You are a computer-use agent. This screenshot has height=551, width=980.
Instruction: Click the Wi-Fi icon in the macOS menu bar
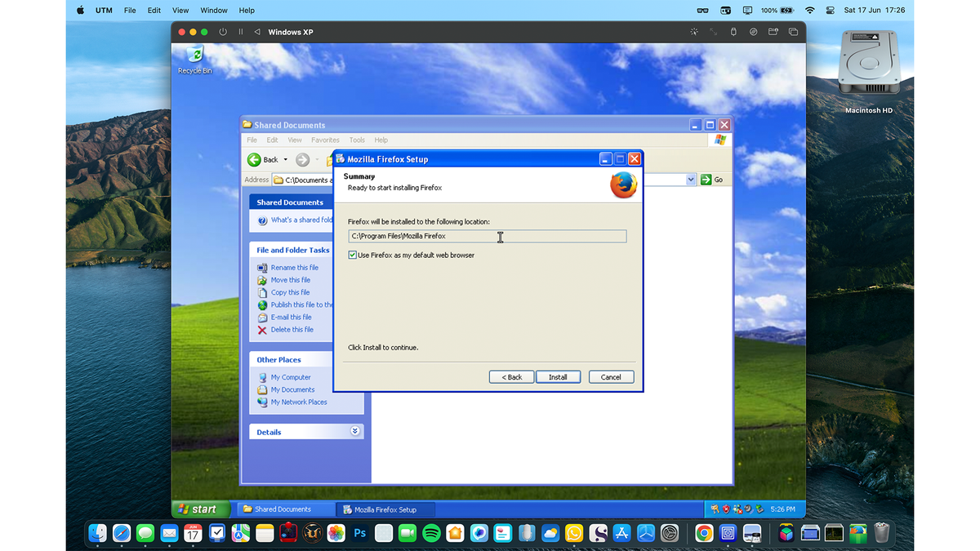coord(809,10)
